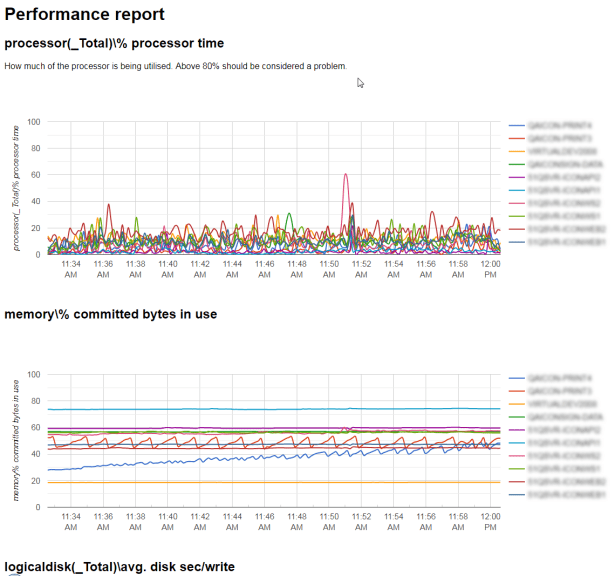Image resolution: width=615 pixels, height=576 pixels.
Task: Click the 60% spike peak in processor chart
Action: click(345, 175)
